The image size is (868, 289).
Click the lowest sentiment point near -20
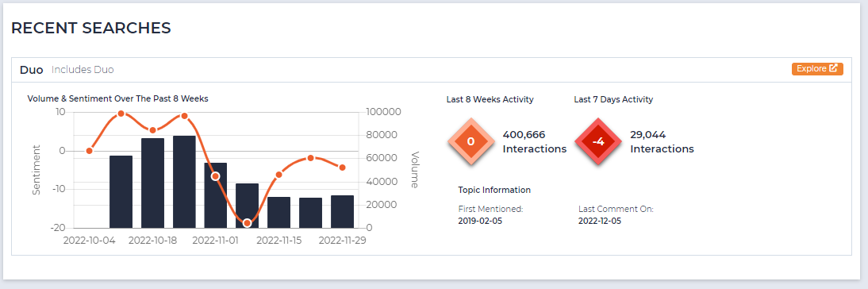[248, 223]
